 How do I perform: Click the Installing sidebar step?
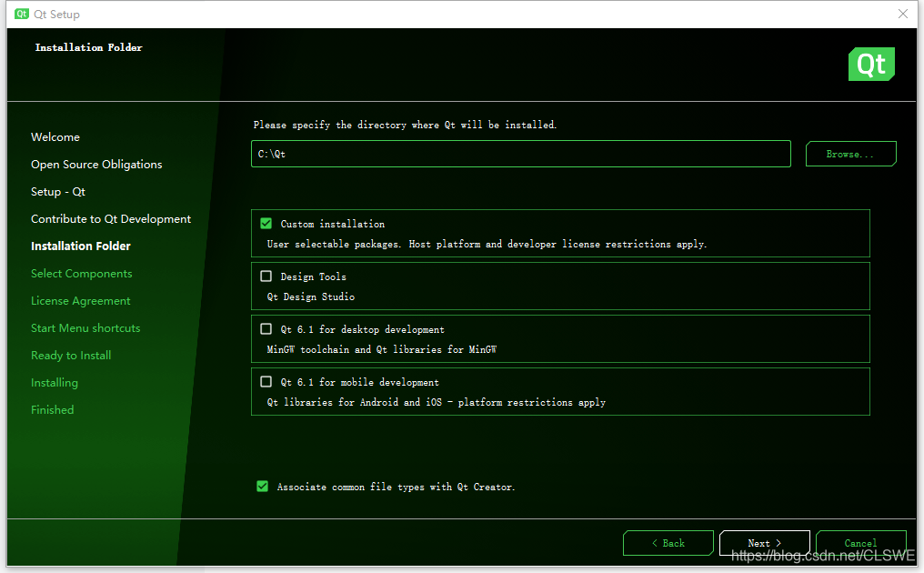pos(55,383)
